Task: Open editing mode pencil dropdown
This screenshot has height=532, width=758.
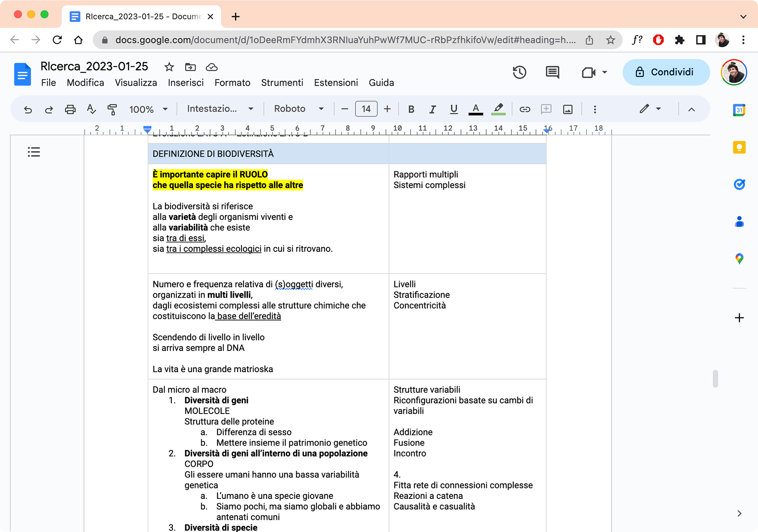Action: tap(650, 109)
